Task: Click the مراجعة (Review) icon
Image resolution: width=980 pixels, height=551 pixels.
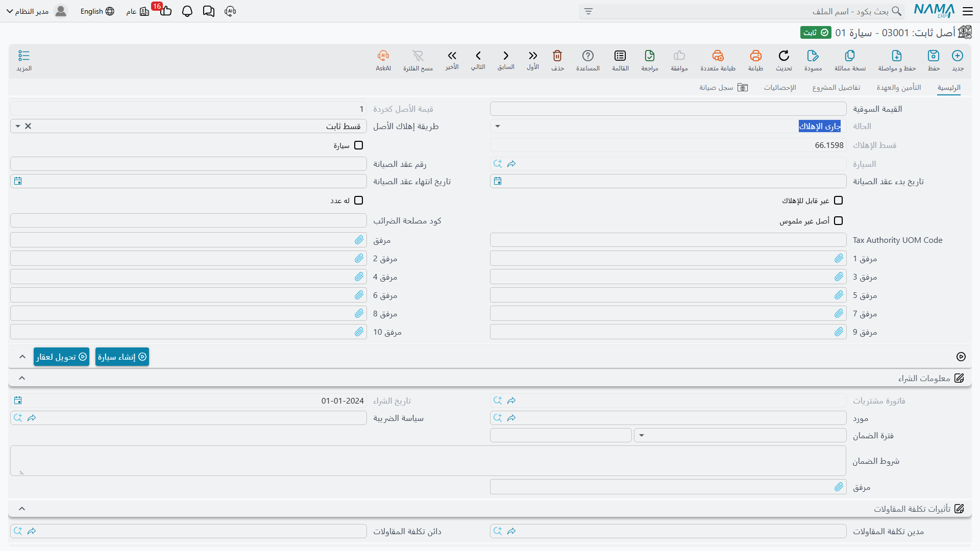Action: [x=650, y=56]
